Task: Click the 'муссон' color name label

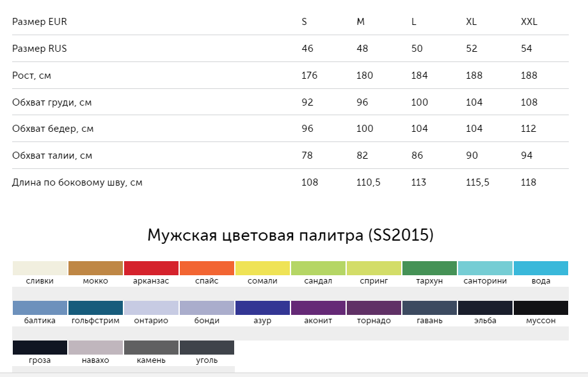Action: 541,321
